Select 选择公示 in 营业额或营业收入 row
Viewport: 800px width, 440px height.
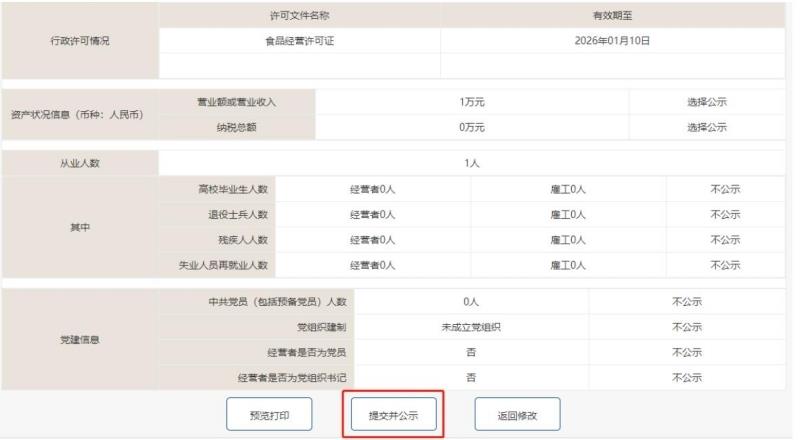pyautogui.click(x=706, y=102)
